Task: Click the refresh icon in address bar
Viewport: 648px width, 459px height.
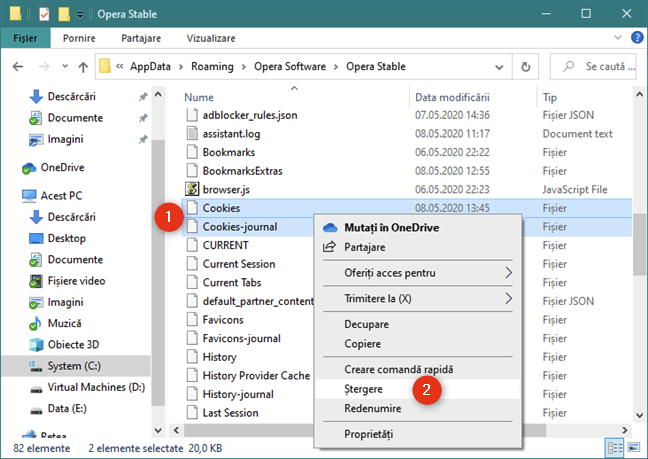Action: 526,68
